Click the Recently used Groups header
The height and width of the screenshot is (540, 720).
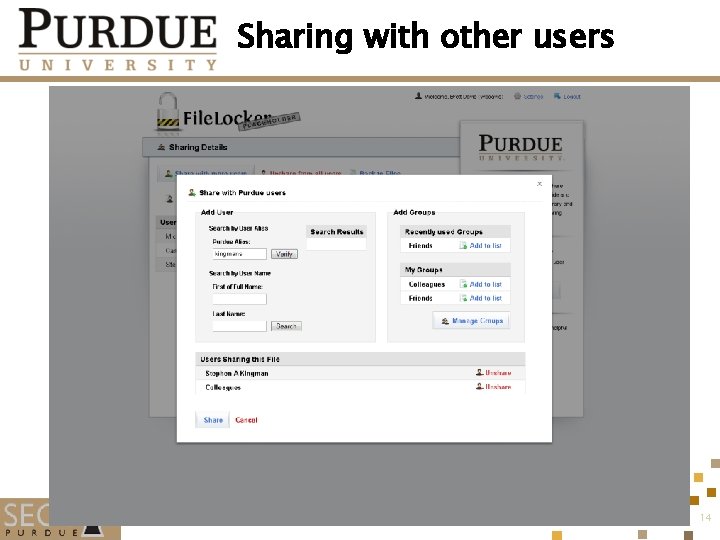455,232
